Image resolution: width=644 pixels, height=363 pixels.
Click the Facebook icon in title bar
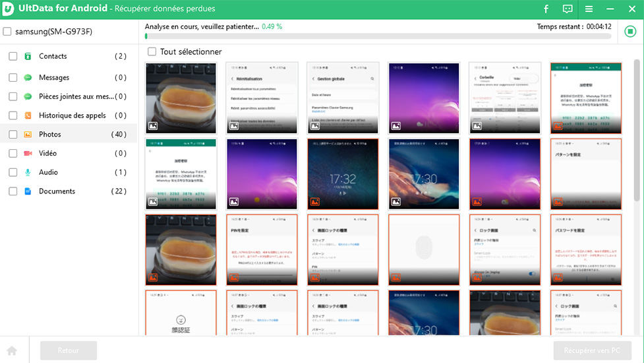pos(546,9)
